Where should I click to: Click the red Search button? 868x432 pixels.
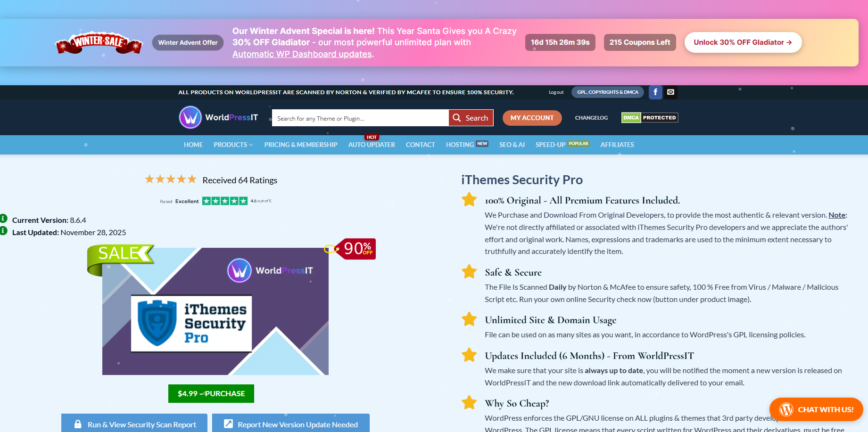(471, 118)
